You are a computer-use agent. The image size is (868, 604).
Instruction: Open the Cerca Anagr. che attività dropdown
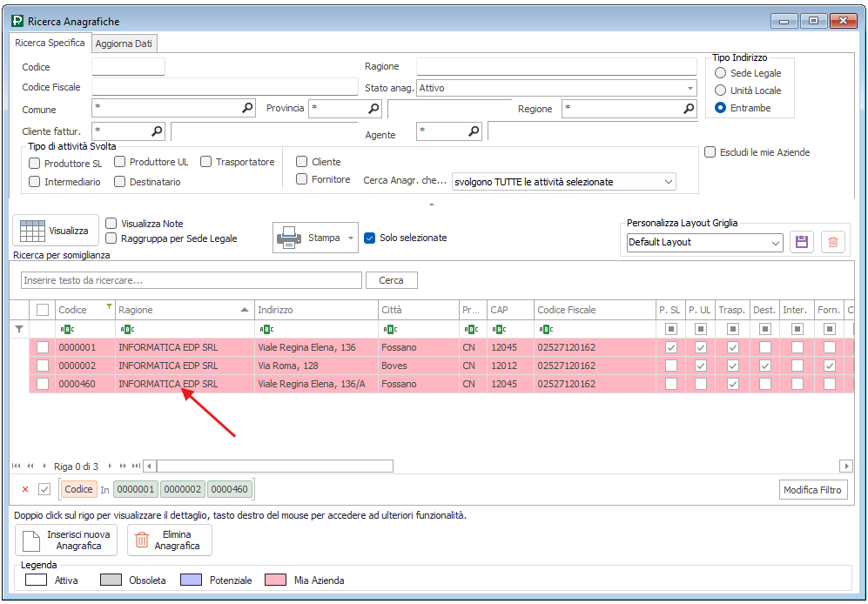coord(668,182)
